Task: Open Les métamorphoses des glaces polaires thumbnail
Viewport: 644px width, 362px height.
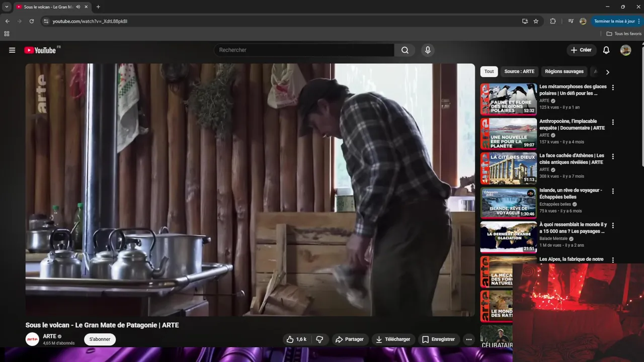Action: (508, 100)
